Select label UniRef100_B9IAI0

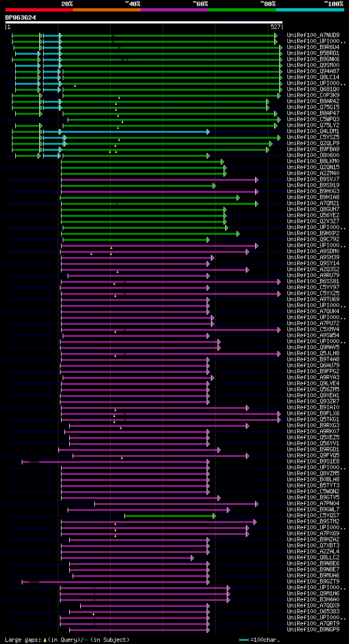coord(313,408)
